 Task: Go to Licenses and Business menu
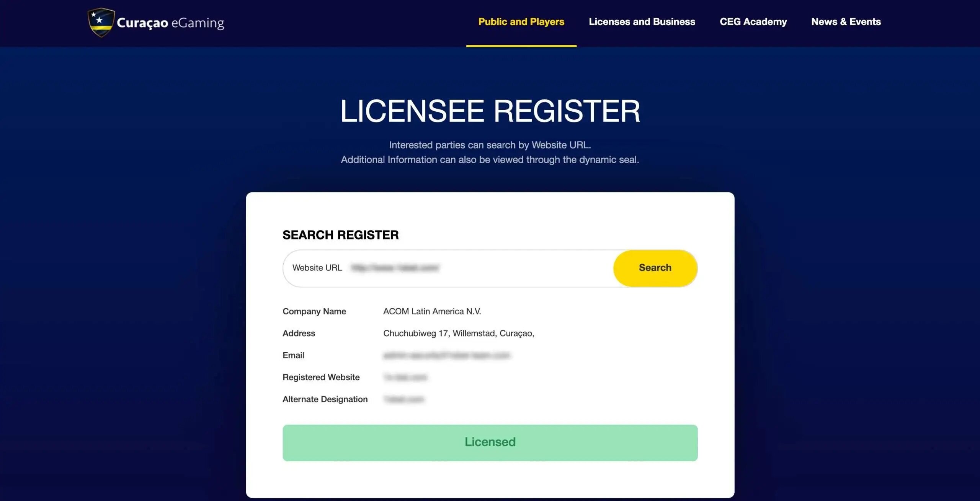tap(642, 22)
